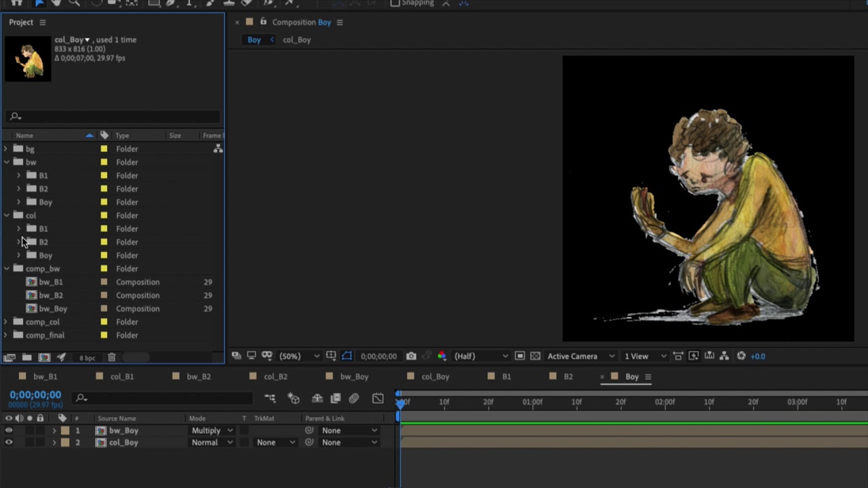Hide the col_Boy layer with its eye icon
The width and height of the screenshot is (868, 488).
pos(9,443)
